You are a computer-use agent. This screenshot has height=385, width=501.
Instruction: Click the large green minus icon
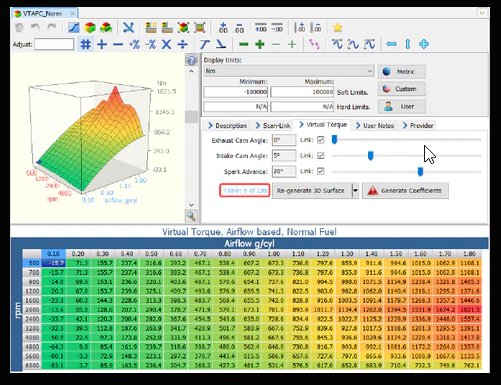click(x=244, y=44)
